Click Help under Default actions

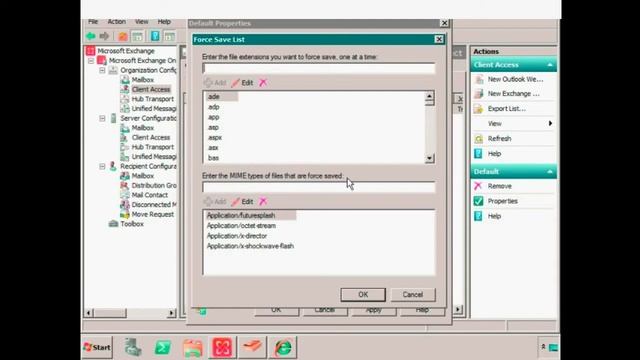coord(494,216)
